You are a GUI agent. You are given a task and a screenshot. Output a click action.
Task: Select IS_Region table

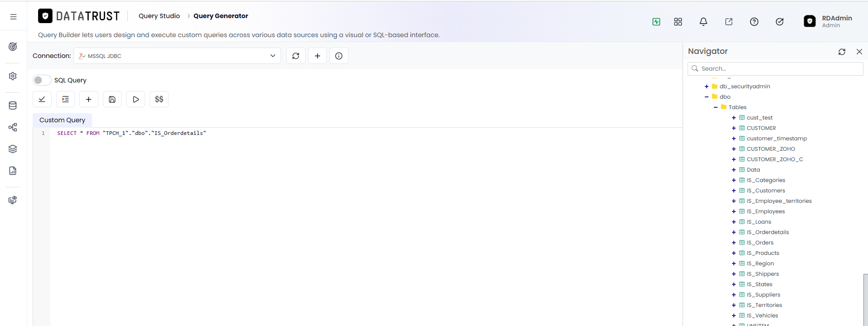point(760,264)
